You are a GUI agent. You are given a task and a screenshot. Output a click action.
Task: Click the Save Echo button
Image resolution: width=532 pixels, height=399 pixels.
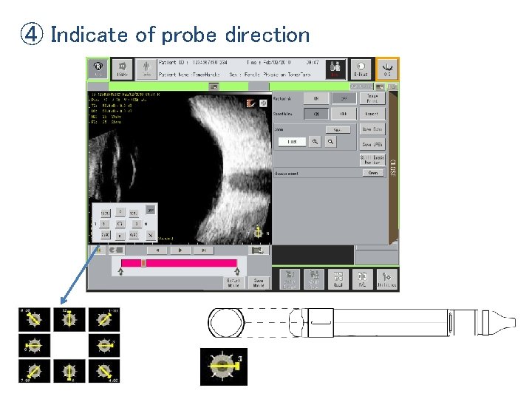[x=372, y=129]
